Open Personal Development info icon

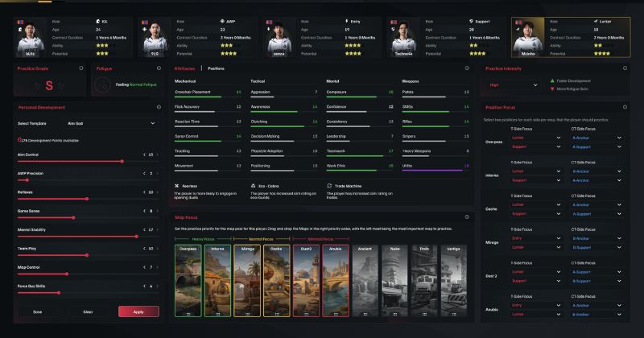[159, 107]
